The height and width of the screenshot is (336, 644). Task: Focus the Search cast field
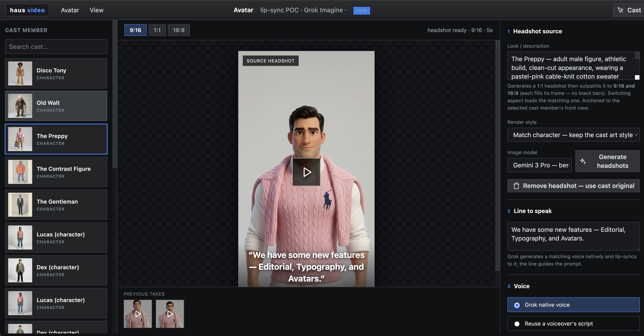tap(56, 46)
